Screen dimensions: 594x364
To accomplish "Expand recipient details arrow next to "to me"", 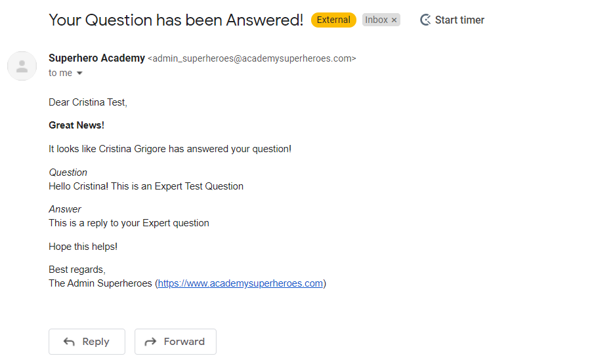I will tap(80, 73).
